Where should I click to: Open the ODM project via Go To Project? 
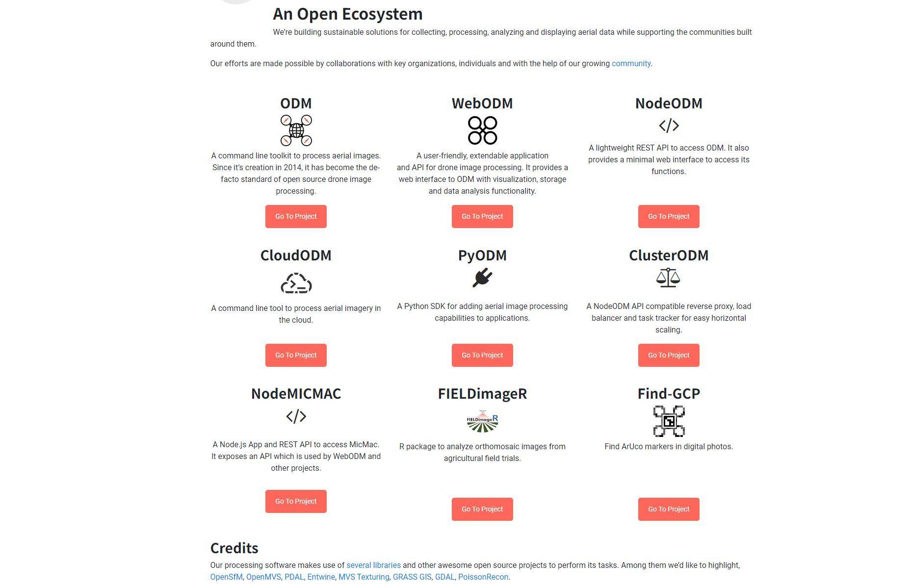(296, 216)
